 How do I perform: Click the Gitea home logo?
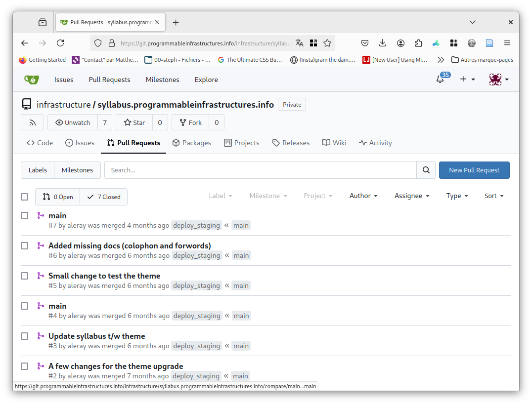point(32,80)
